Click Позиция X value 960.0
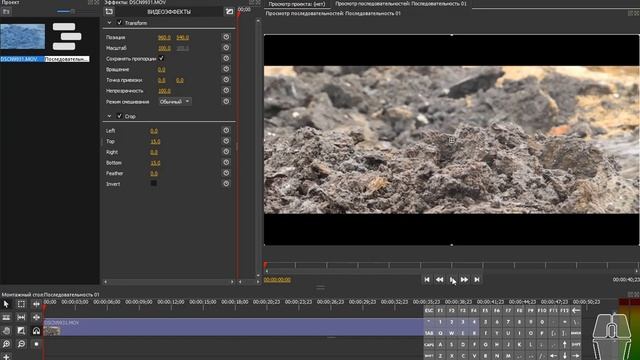 [164, 38]
